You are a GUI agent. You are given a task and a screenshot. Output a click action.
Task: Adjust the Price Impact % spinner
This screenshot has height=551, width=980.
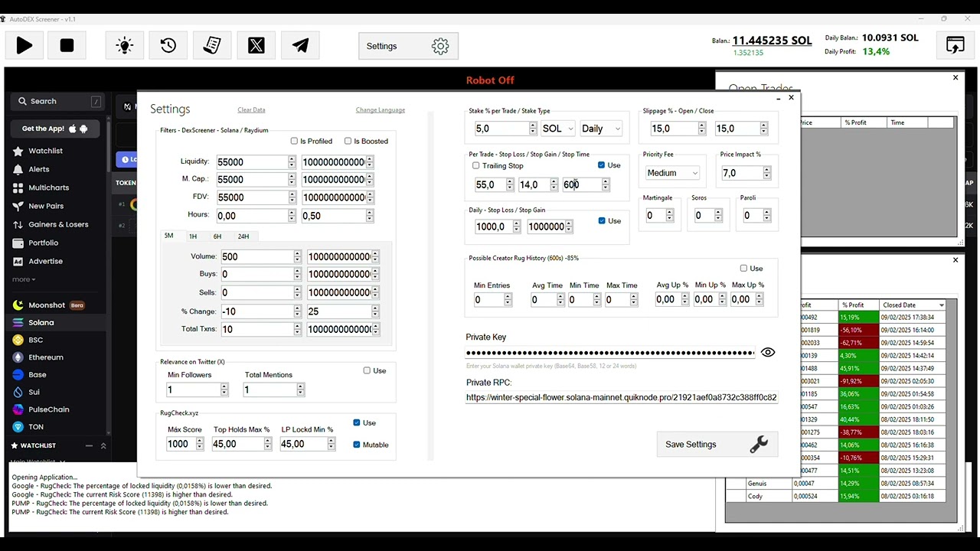[766, 173]
